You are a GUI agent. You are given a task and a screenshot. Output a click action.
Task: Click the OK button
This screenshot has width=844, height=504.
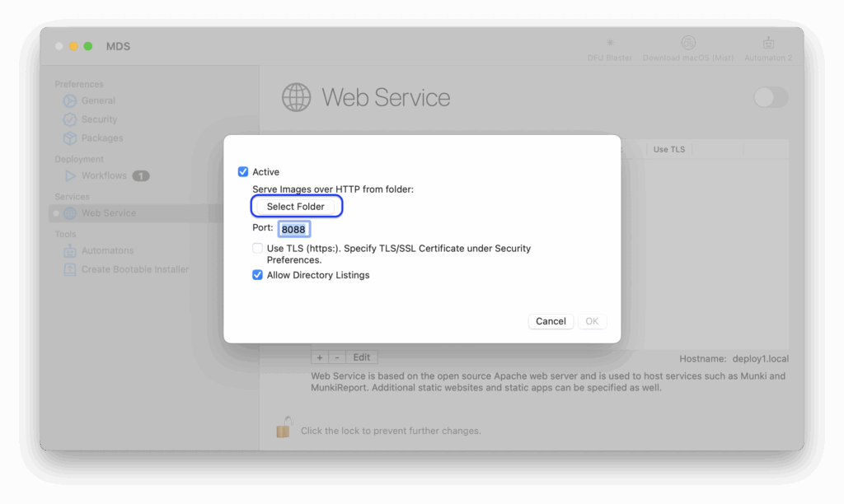tap(592, 321)
